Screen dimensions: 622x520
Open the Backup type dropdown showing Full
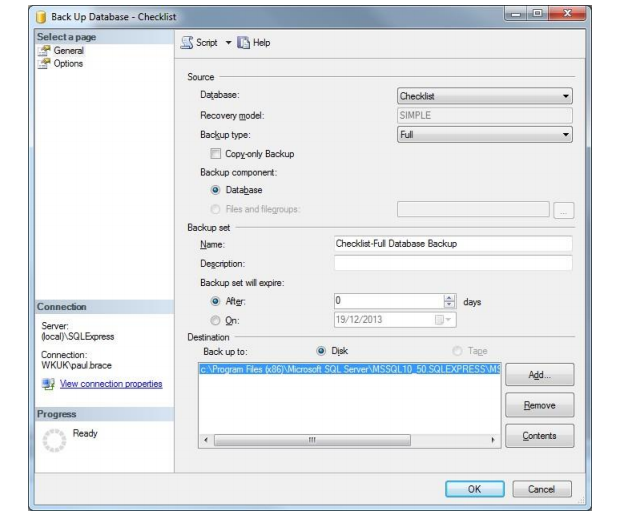484,135
